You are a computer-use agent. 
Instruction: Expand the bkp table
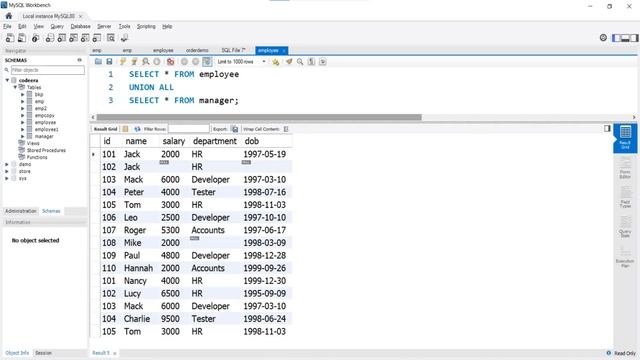point(23,94)
